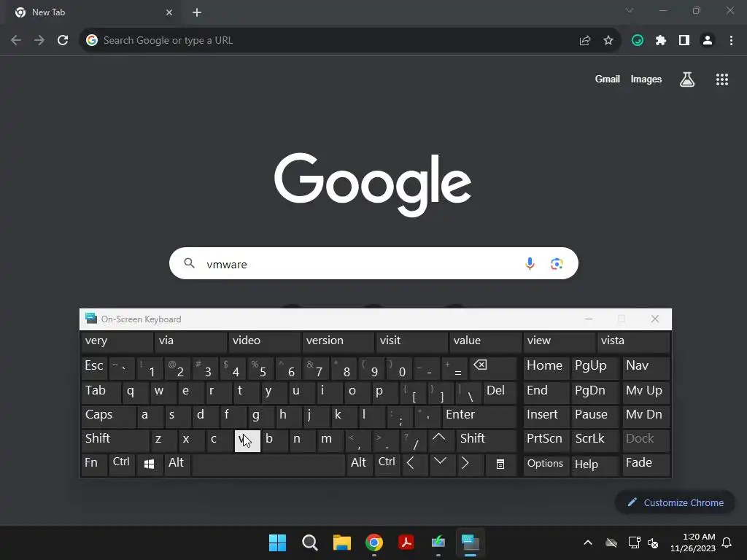Open Chrome's three-dot menu

click(x=731, y=41)
